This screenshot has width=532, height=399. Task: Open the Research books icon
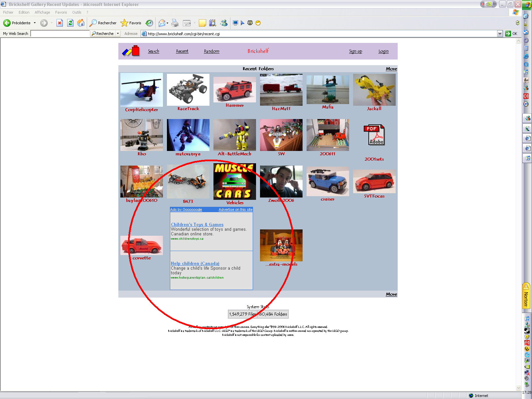[213, 23]
